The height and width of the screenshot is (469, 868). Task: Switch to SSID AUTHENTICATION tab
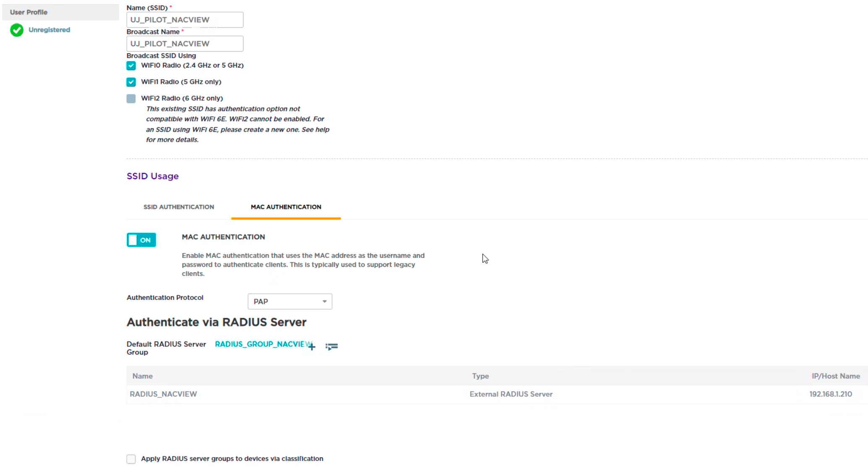178,207
